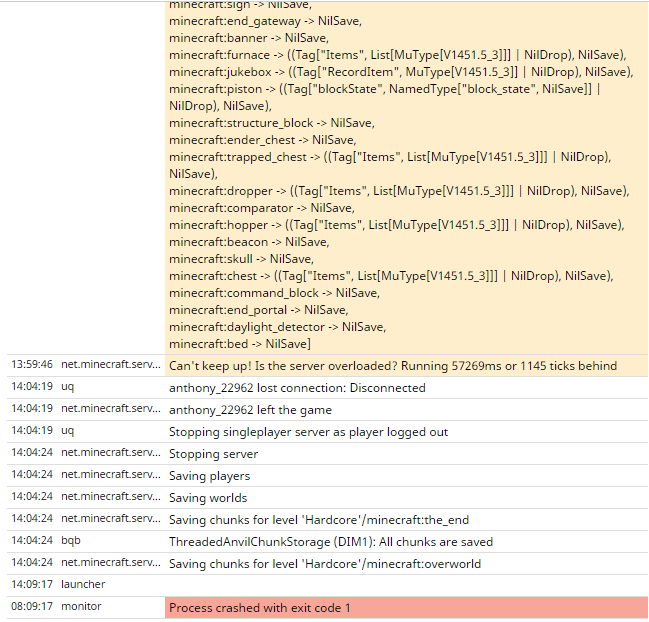The image size is (649, 622).
Task: Click the "anthony_22962 lost connection" log entry
Action: (x=297, y=388)
